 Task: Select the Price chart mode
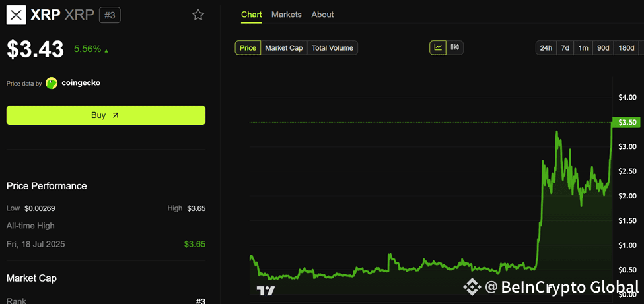248,48
